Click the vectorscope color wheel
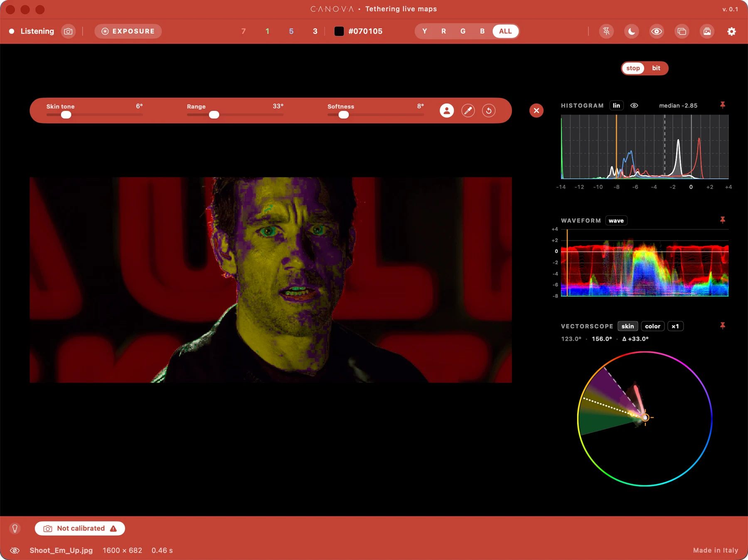Image resolution: width=748 pixels, height=560 pixels. coord(645,419)
